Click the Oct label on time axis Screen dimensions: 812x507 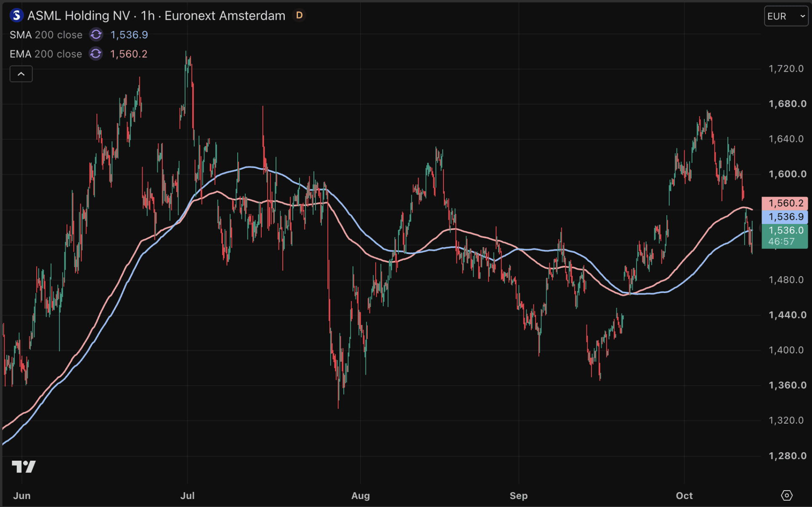(684, 496)
